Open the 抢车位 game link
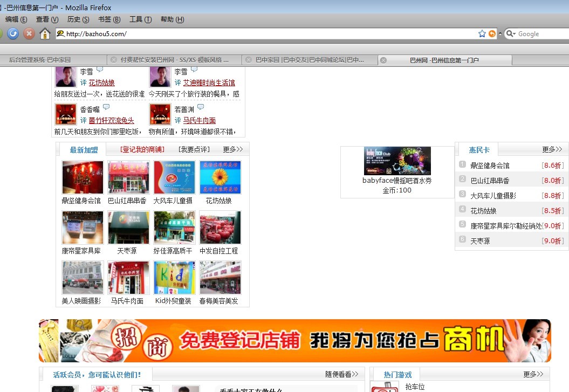 coord(415,387)
